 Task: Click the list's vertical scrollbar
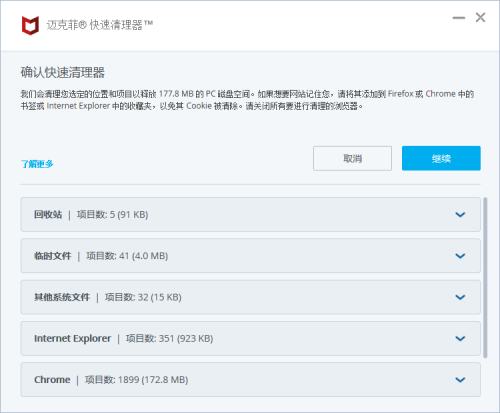point(485,277)
